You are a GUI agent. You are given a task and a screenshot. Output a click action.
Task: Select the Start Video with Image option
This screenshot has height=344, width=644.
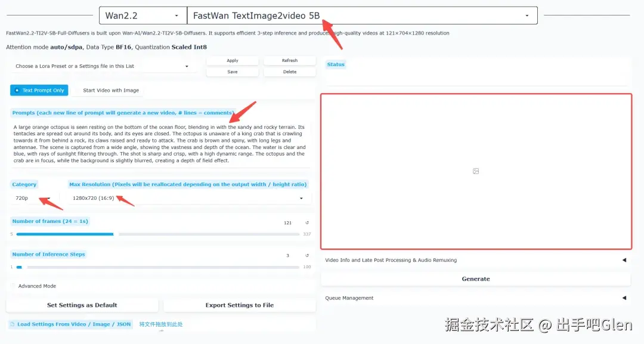107,90
